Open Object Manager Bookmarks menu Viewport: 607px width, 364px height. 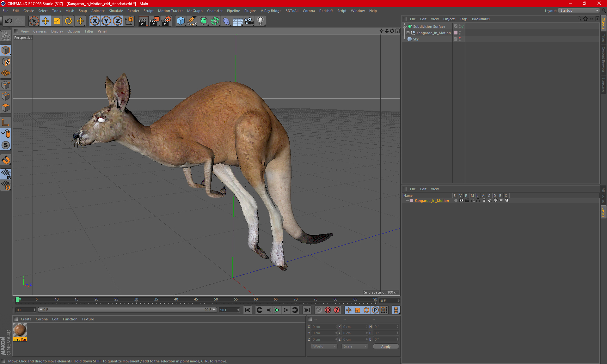(481, 19)
